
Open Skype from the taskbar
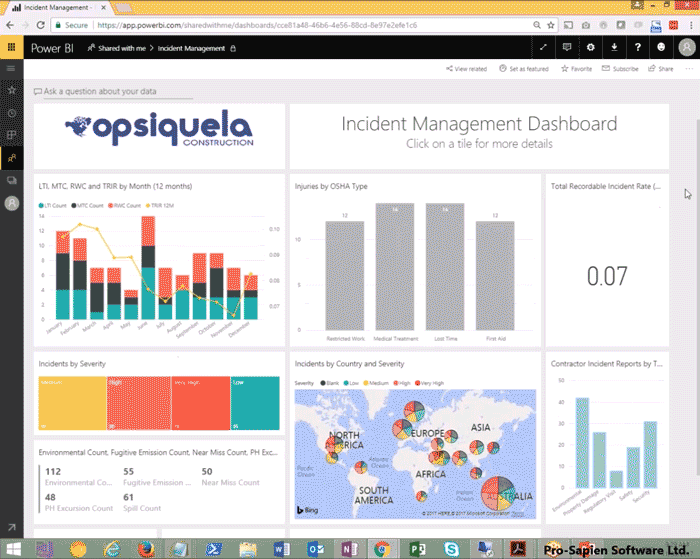point(451,549)
